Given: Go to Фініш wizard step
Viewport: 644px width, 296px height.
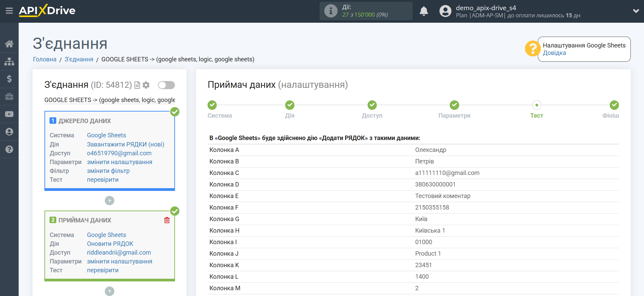Looking at the screenshot, I should click(614, 105).
